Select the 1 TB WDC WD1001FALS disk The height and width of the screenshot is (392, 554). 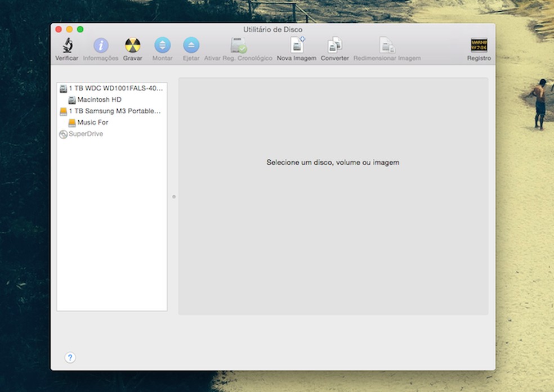pyautogui.click(x=115, y=88)
